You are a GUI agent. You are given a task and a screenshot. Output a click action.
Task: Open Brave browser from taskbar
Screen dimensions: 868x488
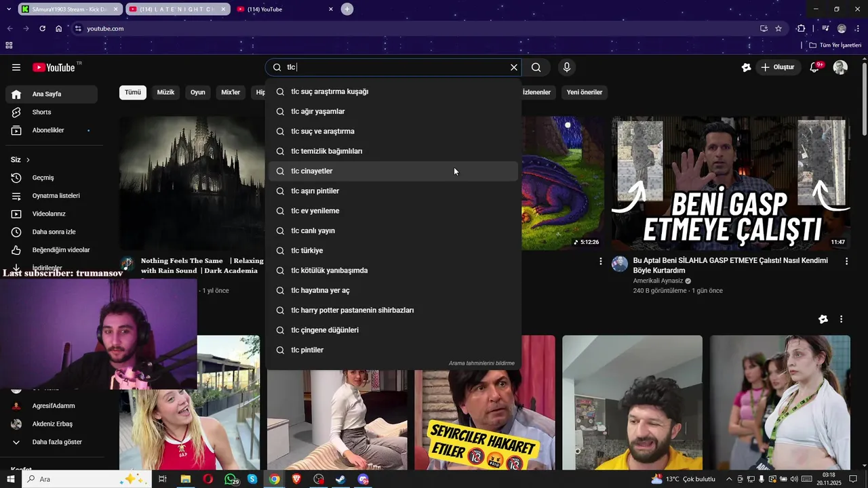click(x=296, y=479)
